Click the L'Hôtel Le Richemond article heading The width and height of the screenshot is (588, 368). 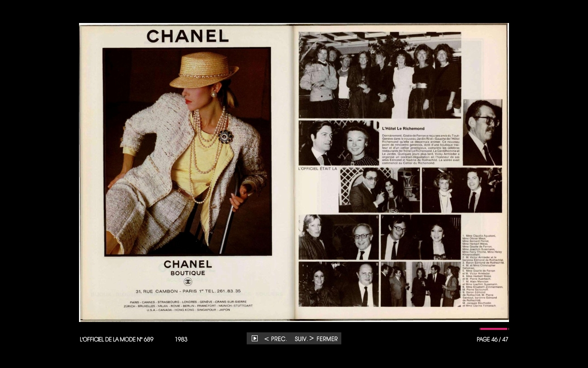pos(403,129)
